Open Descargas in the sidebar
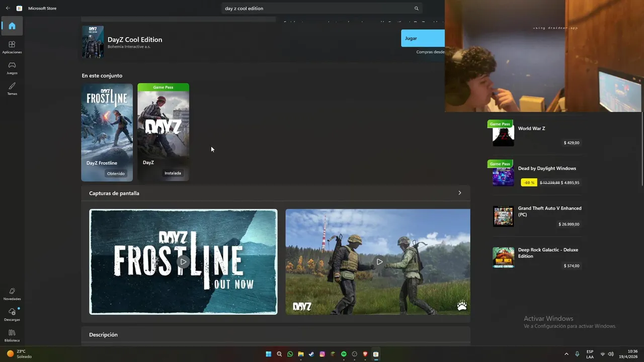The width and height of the screenshot is (644, 362). point(12,315)
